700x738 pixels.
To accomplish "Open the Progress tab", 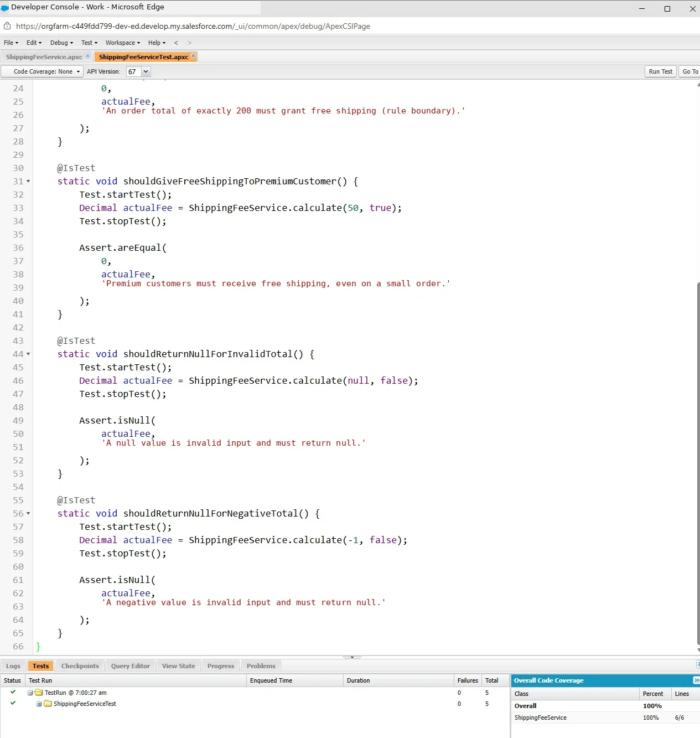I will (x=221, y=666).
